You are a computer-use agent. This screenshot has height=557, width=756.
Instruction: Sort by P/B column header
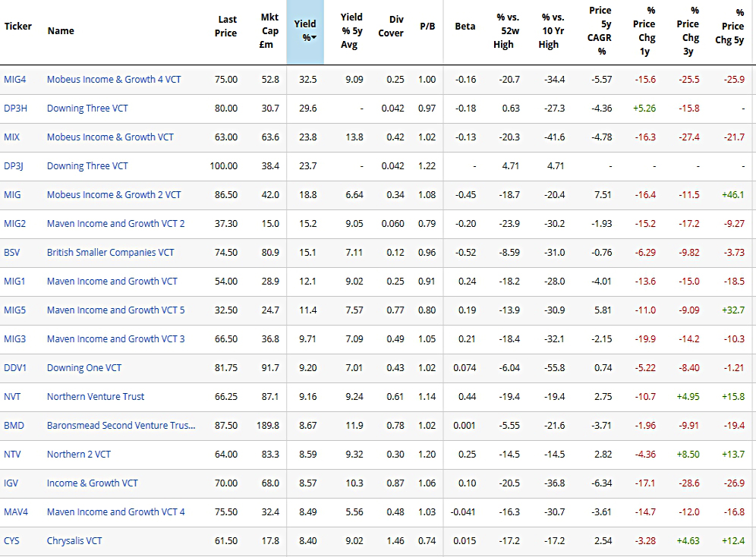point(427,26)
